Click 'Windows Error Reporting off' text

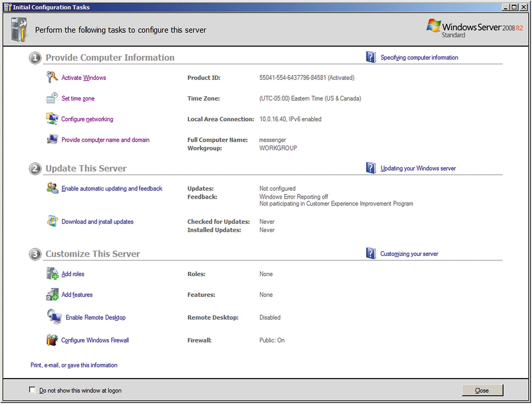pyautogui.click(x=294, y=197)
